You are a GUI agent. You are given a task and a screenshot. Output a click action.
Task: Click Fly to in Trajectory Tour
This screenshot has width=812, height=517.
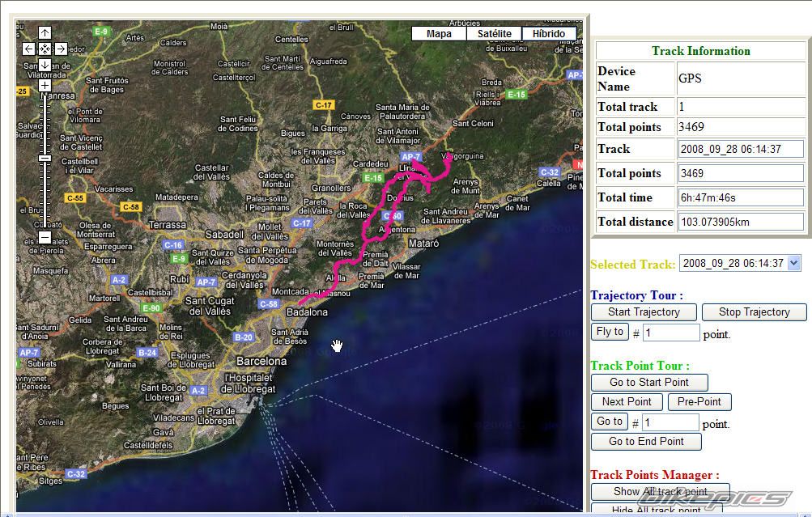click(x=610, y=332)
